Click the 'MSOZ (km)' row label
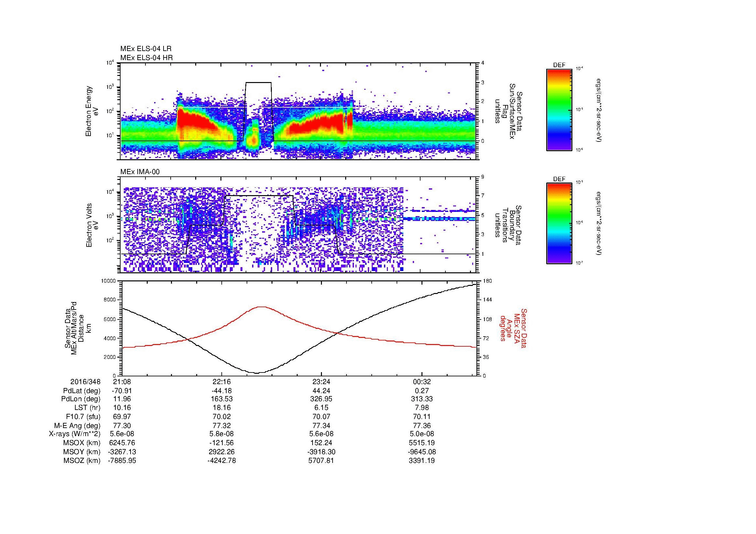Viewport: 756px width, 534px height. [x=82, y=461]
